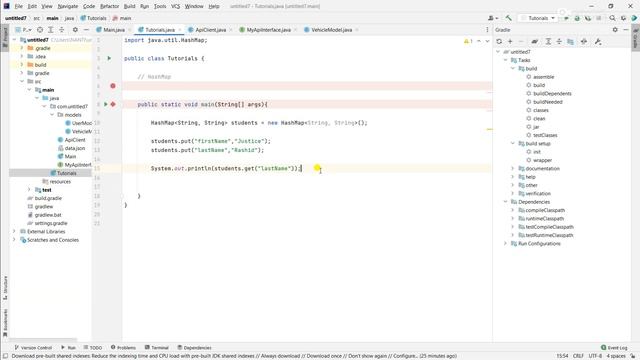The height and width of the screenshot is (360, 640).
Task: Expand External Libraries node
Action: 14,231
